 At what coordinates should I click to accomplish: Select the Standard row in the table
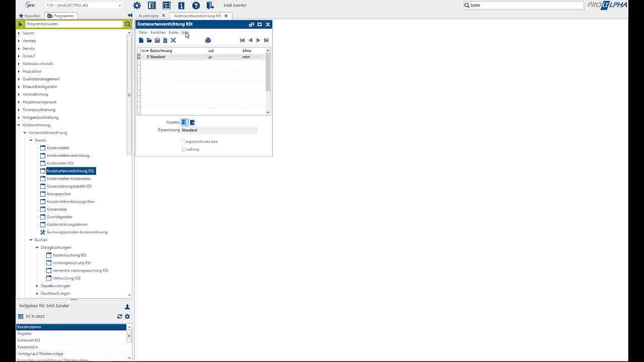click(x=203, y=57)
